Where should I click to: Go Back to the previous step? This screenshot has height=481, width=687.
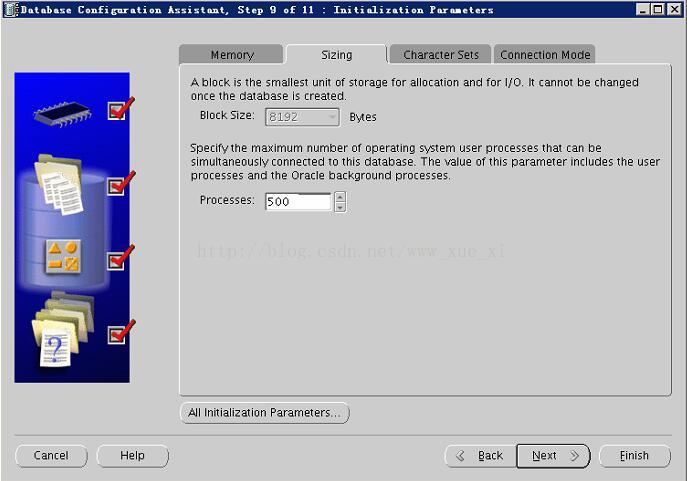pyautogui.click(x=481, y=456)
